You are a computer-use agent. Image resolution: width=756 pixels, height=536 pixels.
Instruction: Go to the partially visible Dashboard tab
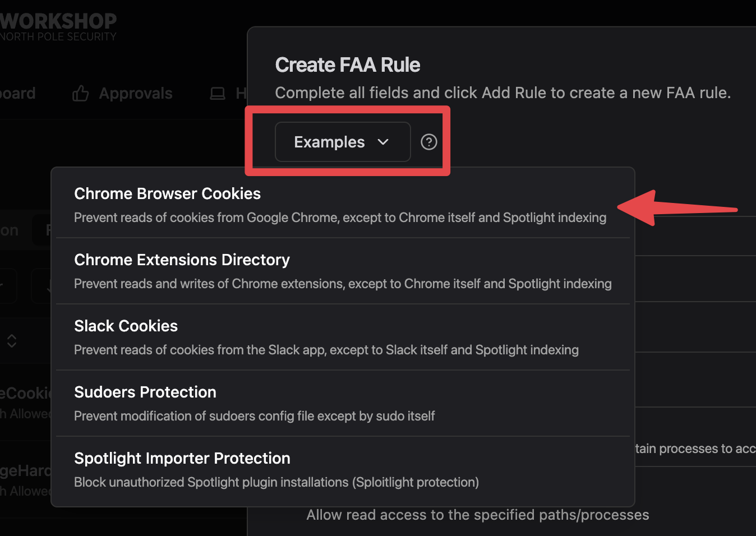(x=17, y=94)
